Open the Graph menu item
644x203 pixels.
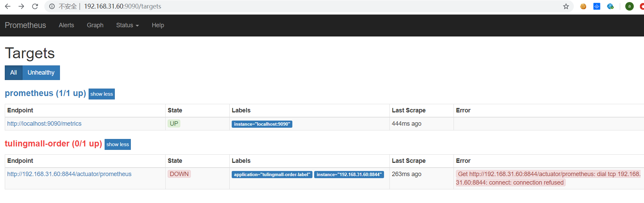point(95,25)
